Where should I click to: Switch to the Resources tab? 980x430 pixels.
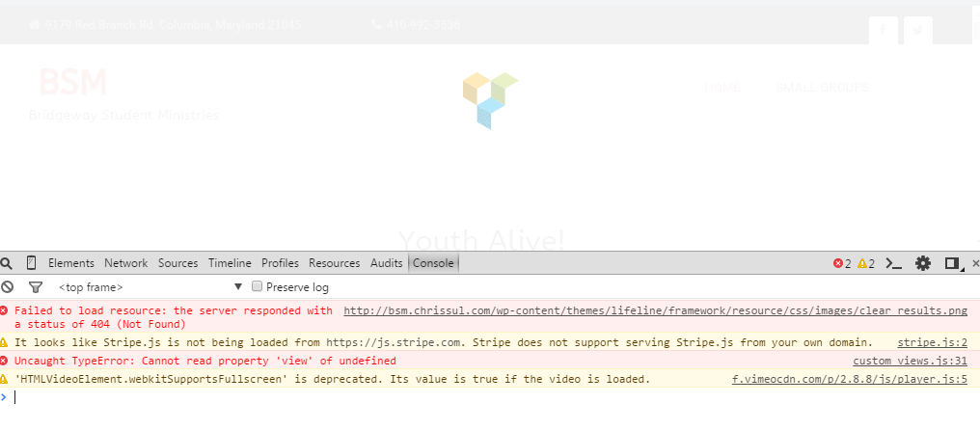point(335,263)
